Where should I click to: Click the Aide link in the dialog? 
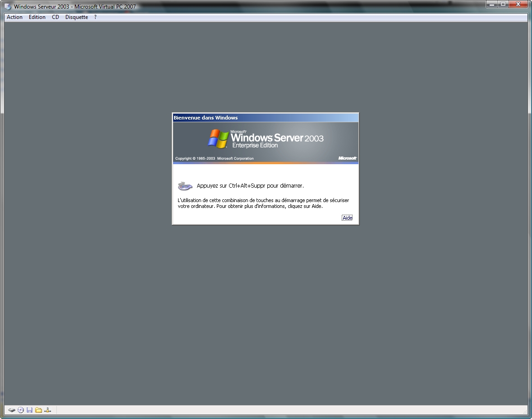[347, 218]
